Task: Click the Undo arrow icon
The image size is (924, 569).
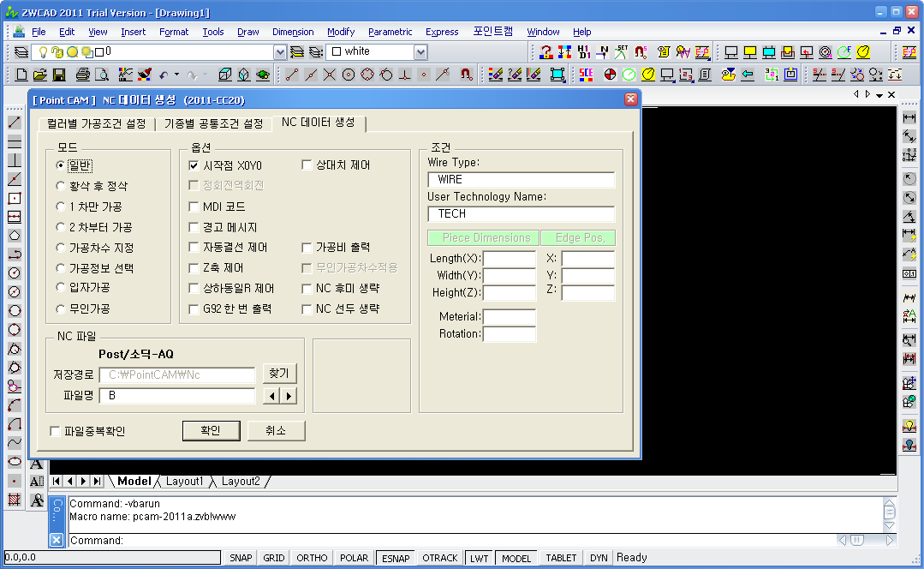Action: pos(164,75)
